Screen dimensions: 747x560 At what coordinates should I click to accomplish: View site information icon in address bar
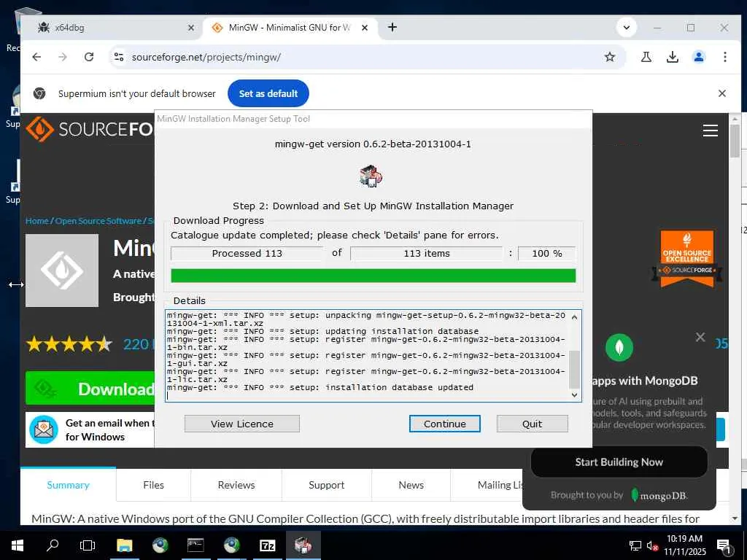tap(119, 57)
